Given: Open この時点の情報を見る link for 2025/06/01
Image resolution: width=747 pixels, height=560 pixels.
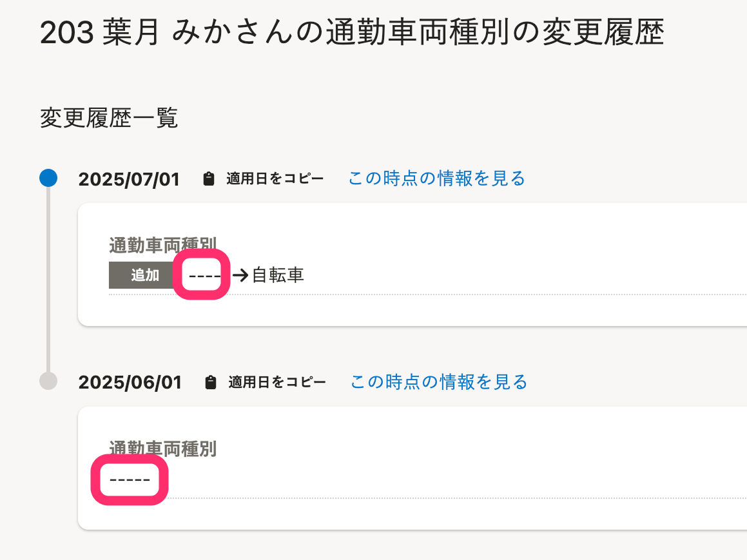Looking at the screenshot, I should [439, 382].
